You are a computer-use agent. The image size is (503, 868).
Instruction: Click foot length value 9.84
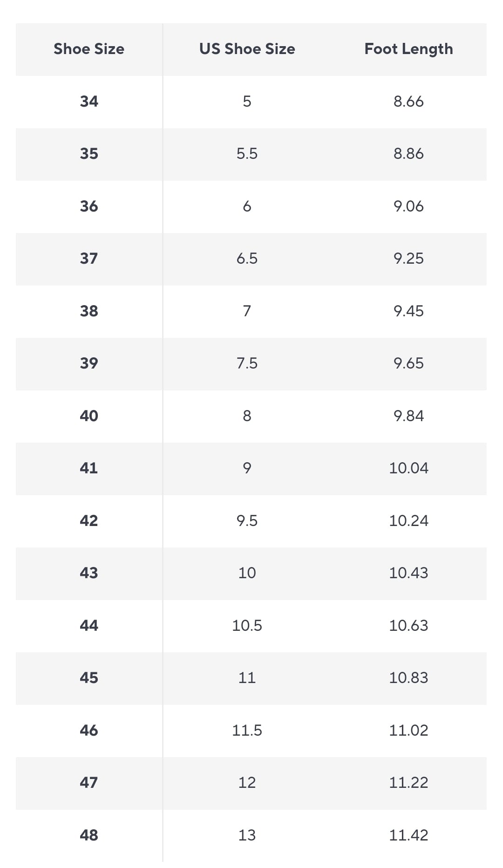click(408, 416)
